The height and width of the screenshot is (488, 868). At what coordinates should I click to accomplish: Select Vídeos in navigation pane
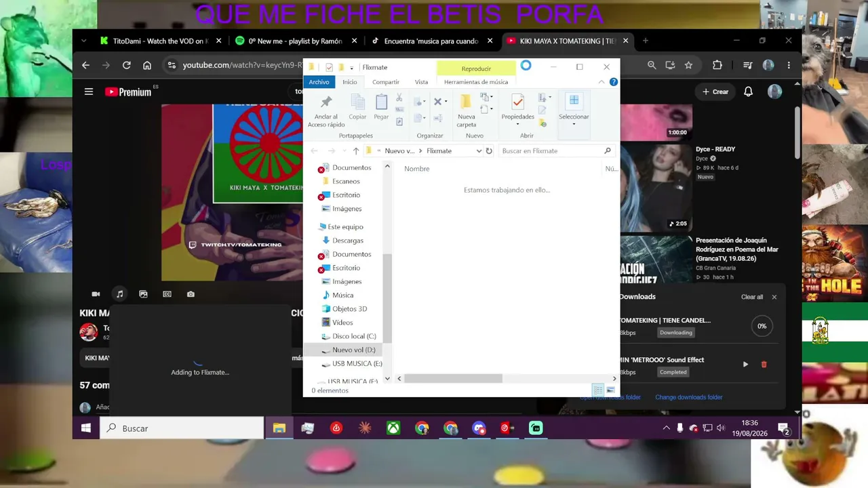pyautogui.click(x=342, y=323)
